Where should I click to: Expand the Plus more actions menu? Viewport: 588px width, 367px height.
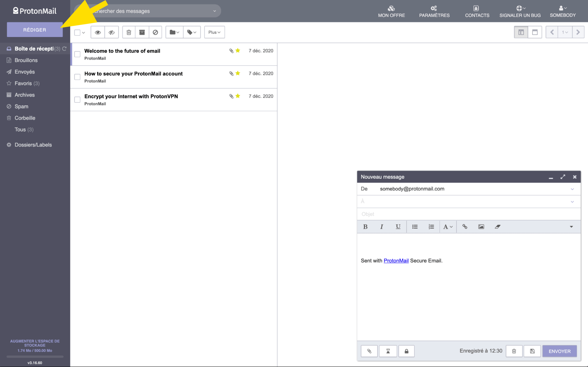(214, 32)
